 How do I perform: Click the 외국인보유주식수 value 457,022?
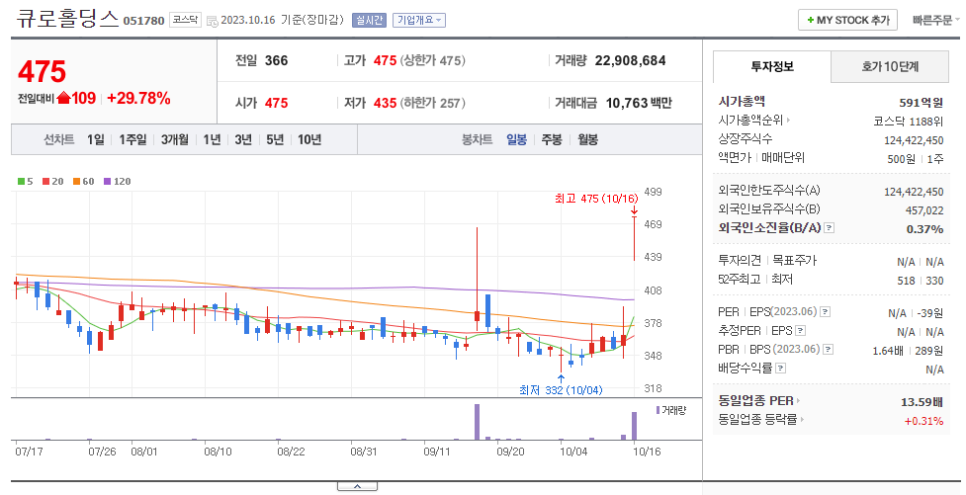point(924,210)
